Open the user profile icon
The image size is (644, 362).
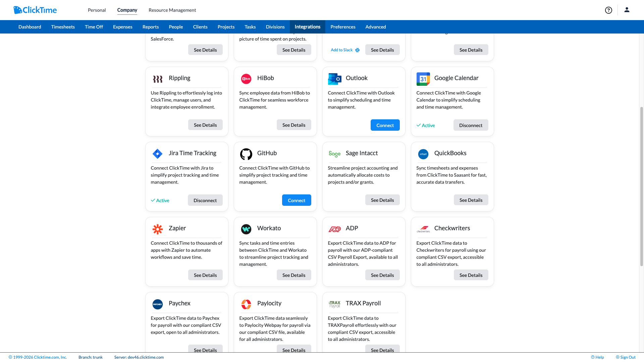627,10
